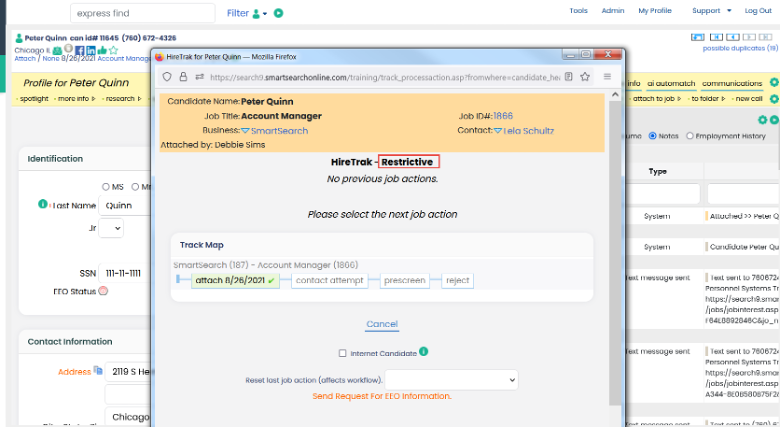Open Reset last job action dropdown
The image size is (780, 430).
coord(451,380)
